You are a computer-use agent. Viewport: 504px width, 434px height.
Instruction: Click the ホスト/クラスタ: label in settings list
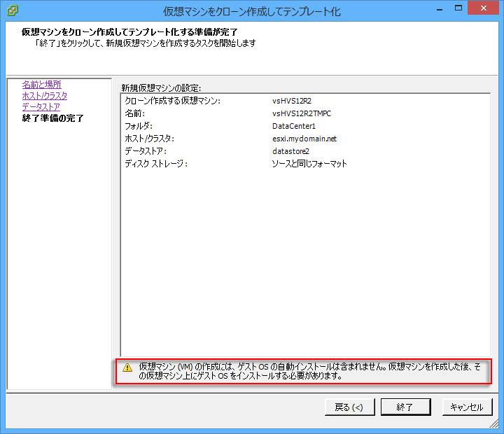(x=150, y=139)
